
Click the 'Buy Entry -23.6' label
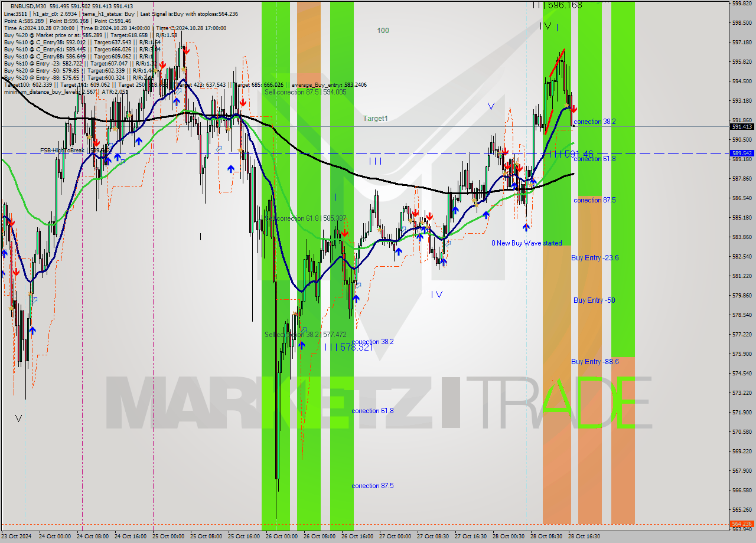coord(595,258)
